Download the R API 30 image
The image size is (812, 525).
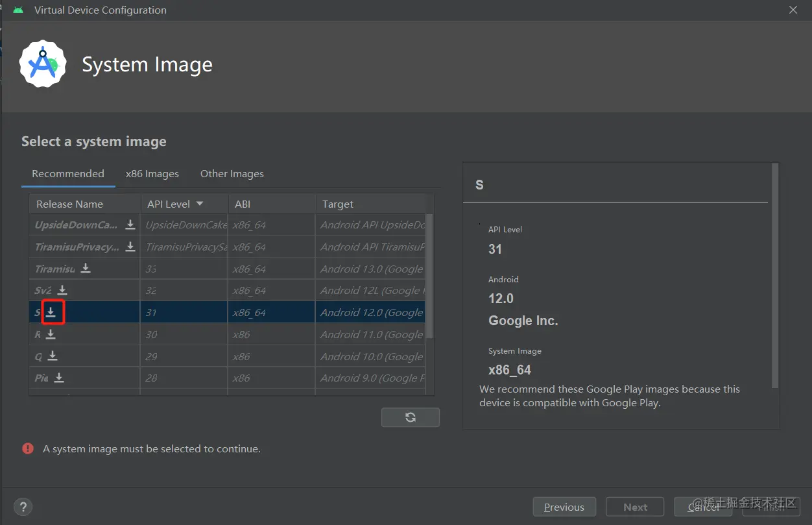click(x=51, y=334)
